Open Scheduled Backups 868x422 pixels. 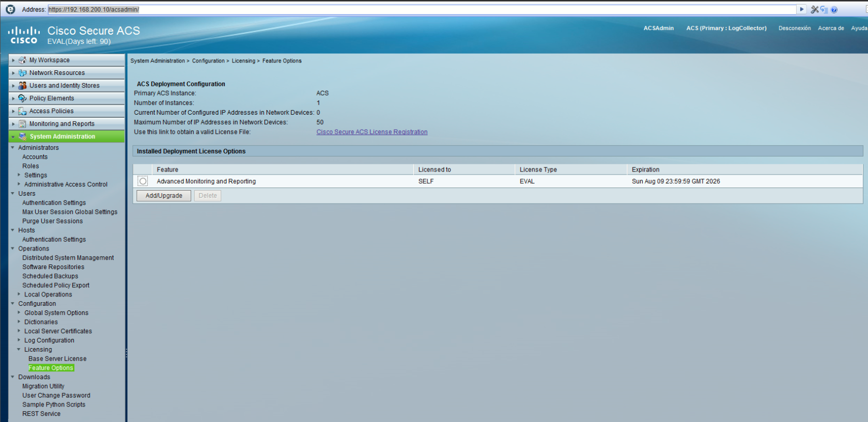50,276
